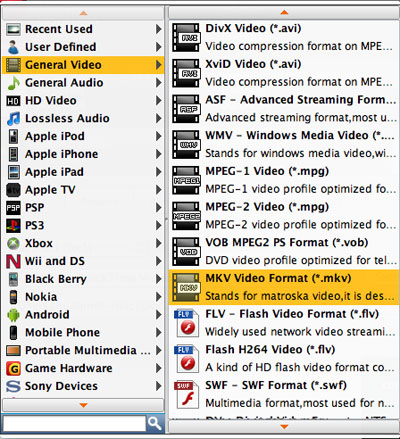
Task: Click the Apple iPhone device icon
Action: coord(13,154)
